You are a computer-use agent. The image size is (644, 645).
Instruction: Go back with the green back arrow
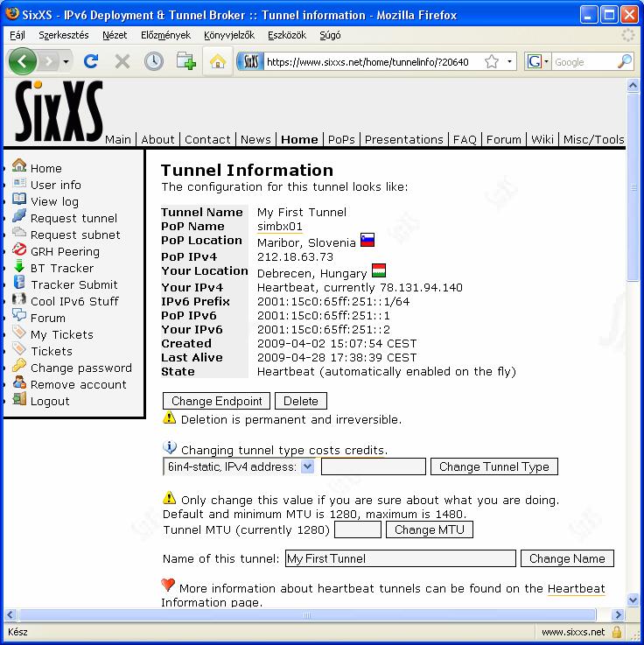(22, 62)
